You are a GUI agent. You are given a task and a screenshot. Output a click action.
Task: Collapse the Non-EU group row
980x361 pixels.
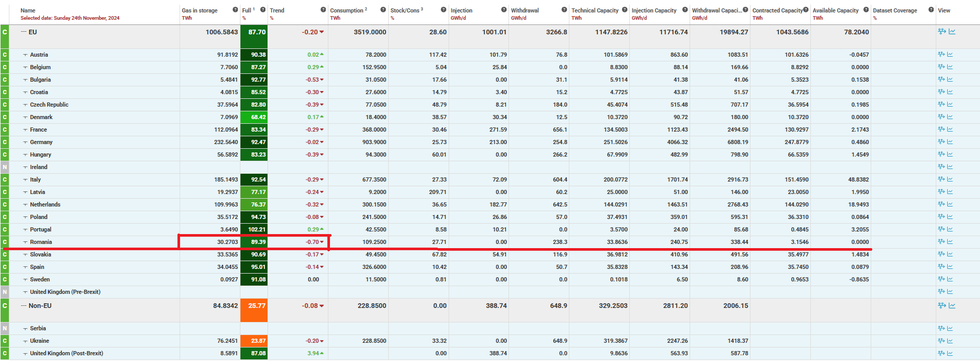pos(23,305)
